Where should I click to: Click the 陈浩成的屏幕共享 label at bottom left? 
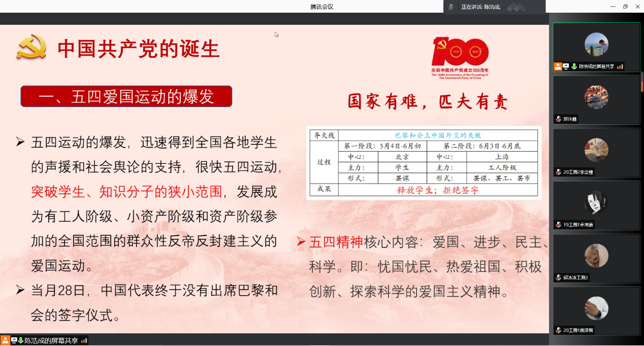coord(51,340)
